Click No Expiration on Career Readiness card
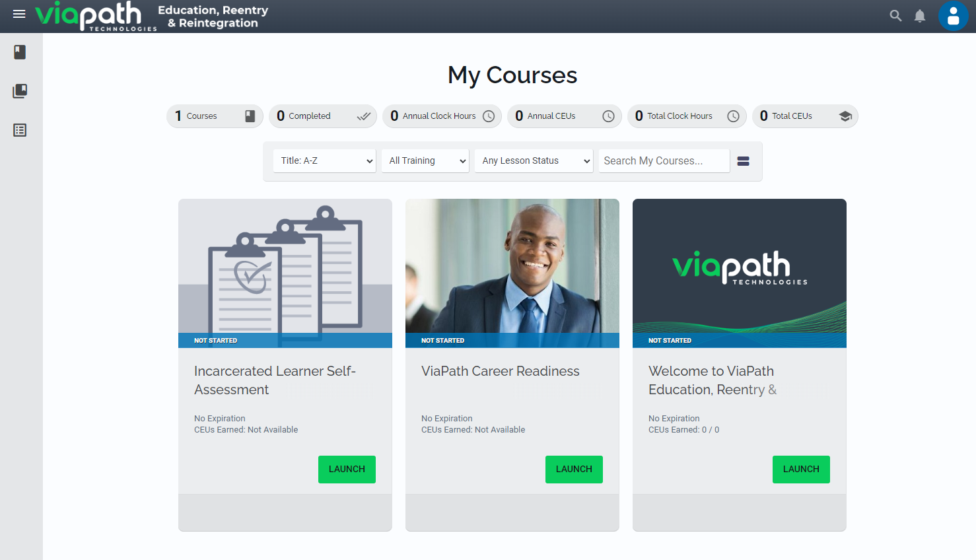 (x=447, y=419)
